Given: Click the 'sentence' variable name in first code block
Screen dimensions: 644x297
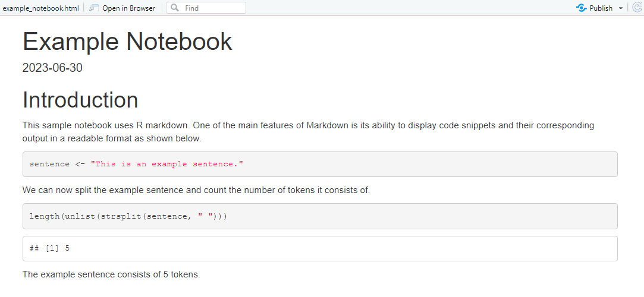Looking at the screenshot, I should click(49, 164).
